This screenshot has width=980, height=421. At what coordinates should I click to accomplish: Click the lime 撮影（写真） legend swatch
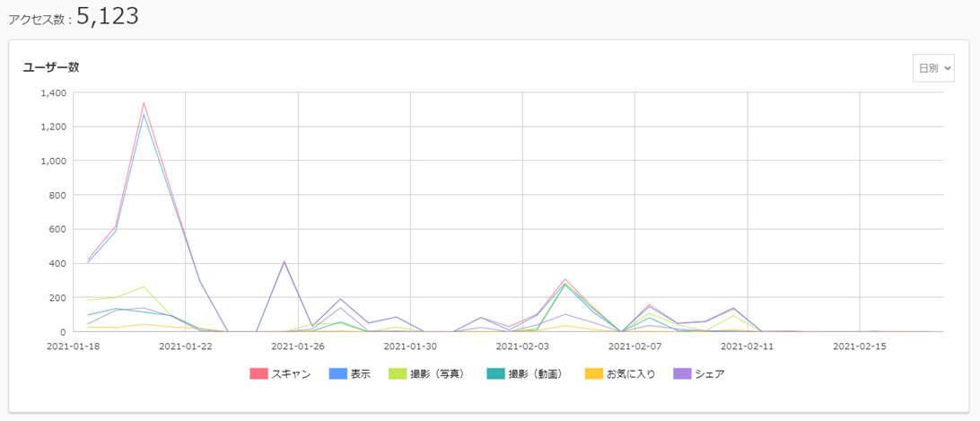click(x=398, y=374)
